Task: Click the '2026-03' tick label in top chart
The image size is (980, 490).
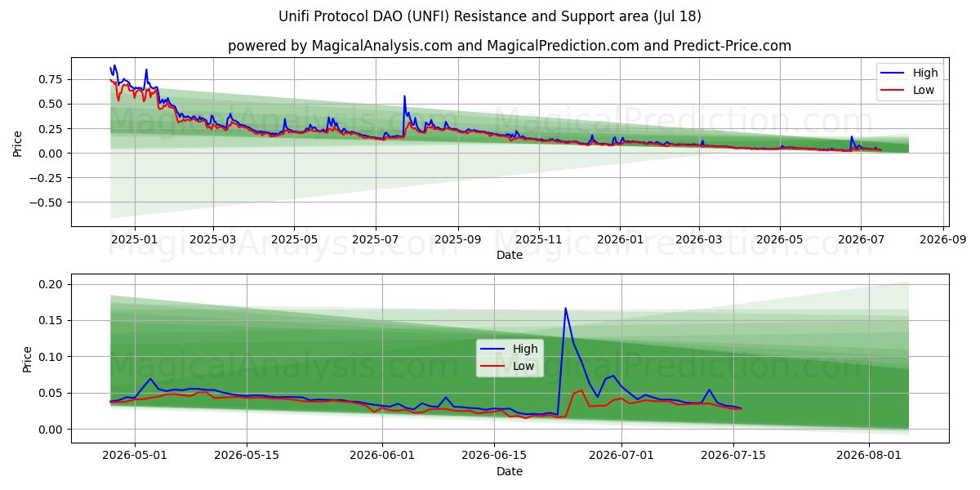Action: click(699, 240)
